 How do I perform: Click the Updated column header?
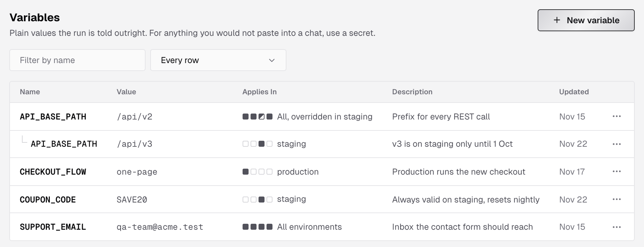(574, 92)
